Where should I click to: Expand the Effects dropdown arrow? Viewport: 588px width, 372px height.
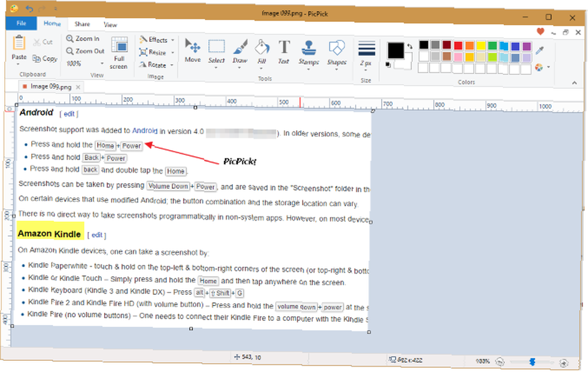tap(173, 40)
